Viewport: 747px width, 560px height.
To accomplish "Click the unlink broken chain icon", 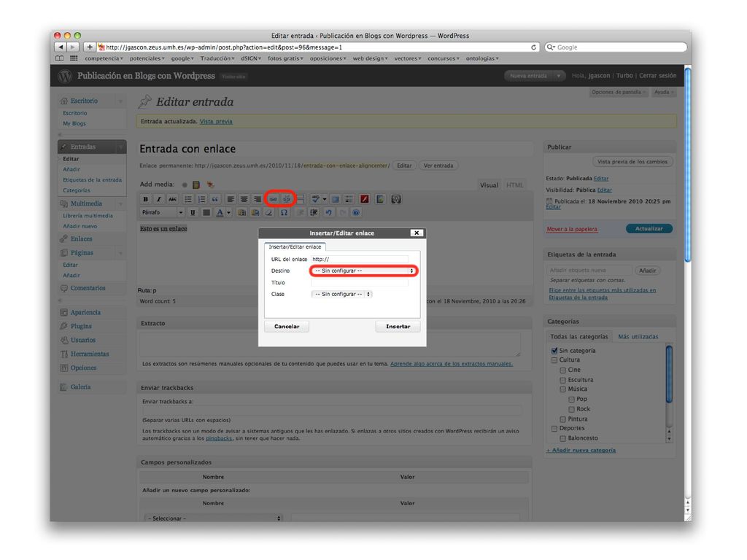I will pyautogui.click(x=287, y=199).
